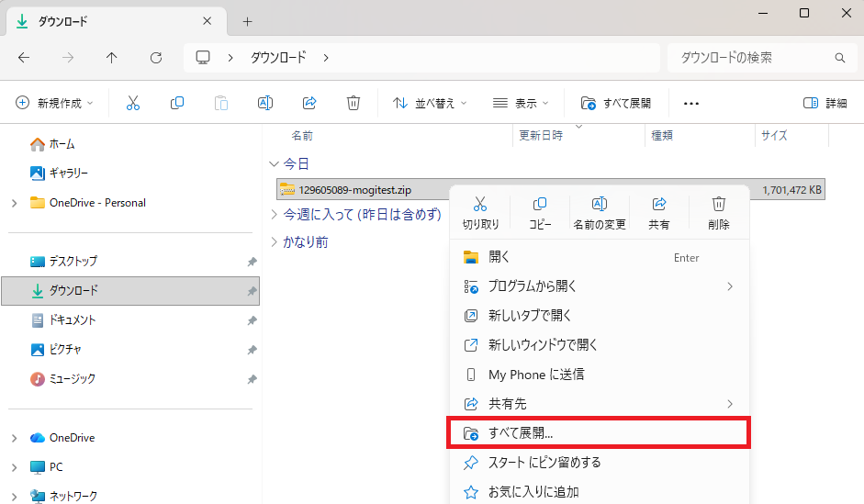Screen dimensions: 864x504
Task: Open 共有先 submenu
Action: click(600, 404)
